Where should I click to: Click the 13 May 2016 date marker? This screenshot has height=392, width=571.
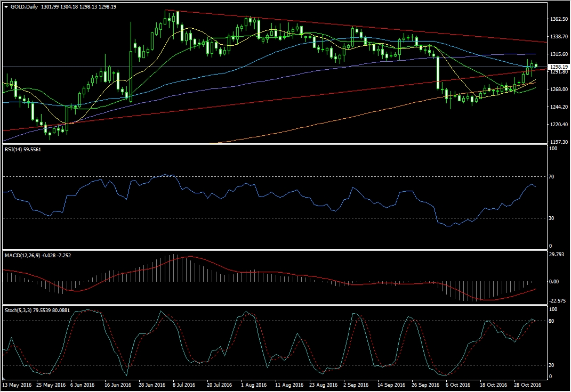[17, 385]
